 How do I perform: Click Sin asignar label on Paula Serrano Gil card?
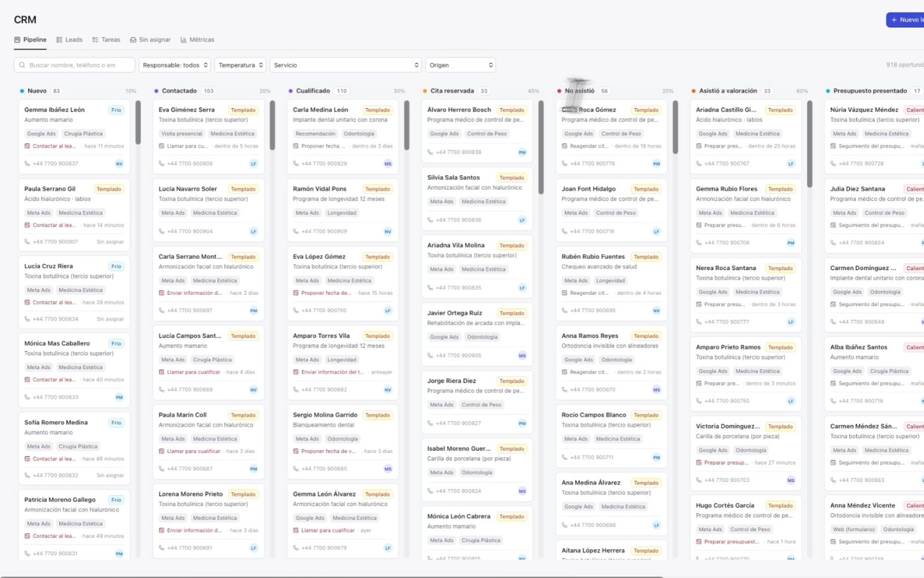(x=110, y=242)
